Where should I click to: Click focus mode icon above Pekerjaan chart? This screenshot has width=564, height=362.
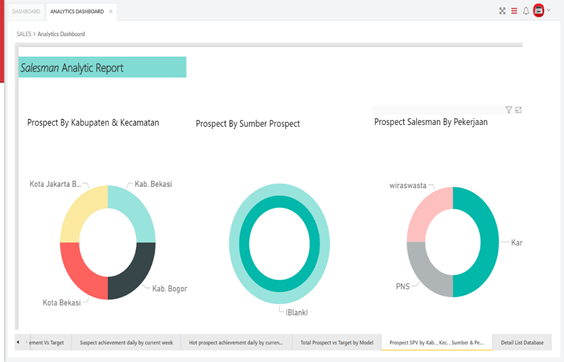518,110
